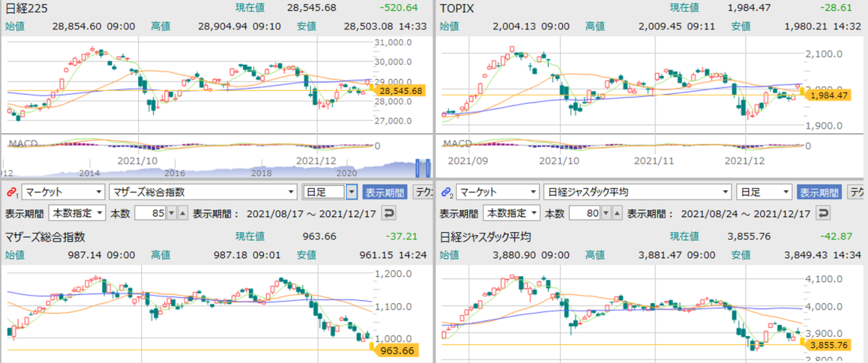Click テク button in ジャスダック panel toolbar
Image resolution: width=868 pixels, height=363 pixels.
(856, 192)
